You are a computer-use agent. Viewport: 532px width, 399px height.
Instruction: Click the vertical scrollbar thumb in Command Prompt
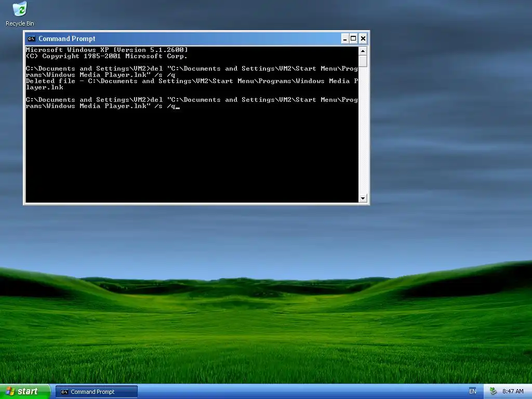coord(363,61)
